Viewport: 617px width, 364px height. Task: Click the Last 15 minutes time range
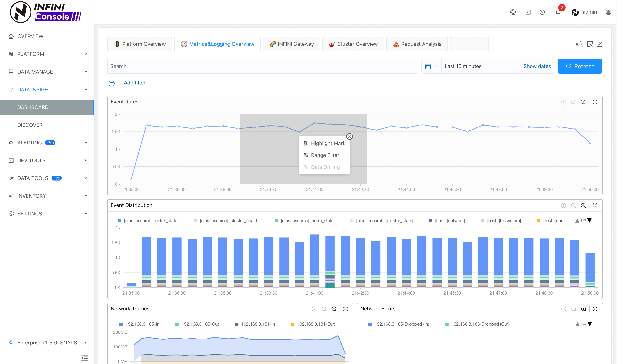coord(463,66)
